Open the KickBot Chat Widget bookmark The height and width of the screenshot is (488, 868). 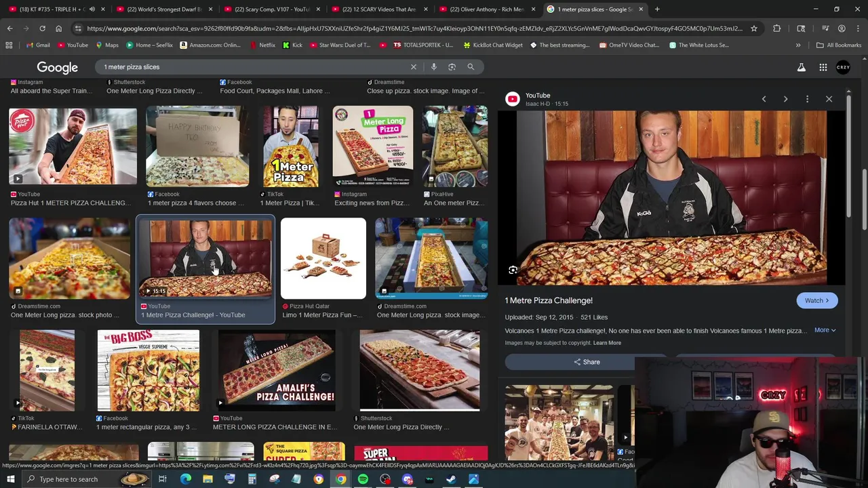492,45
